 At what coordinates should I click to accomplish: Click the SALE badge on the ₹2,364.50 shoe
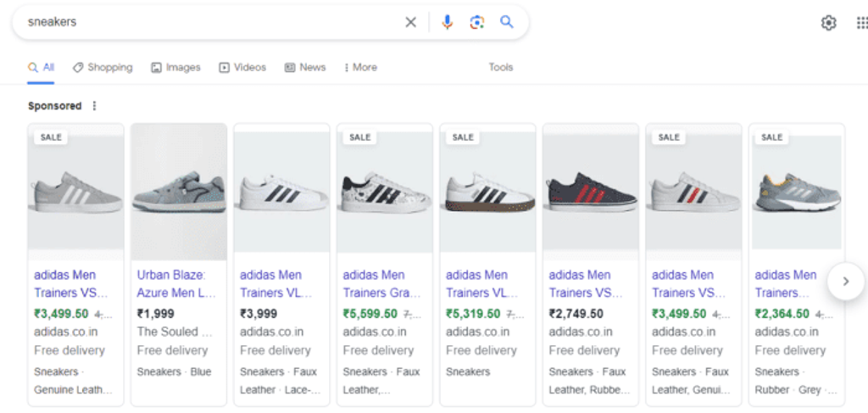(771, 137)
